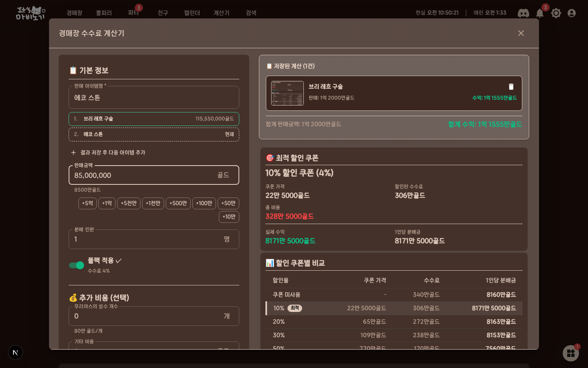
Task: Open the 캘린더 menu
Action: [x=192, y=13]
